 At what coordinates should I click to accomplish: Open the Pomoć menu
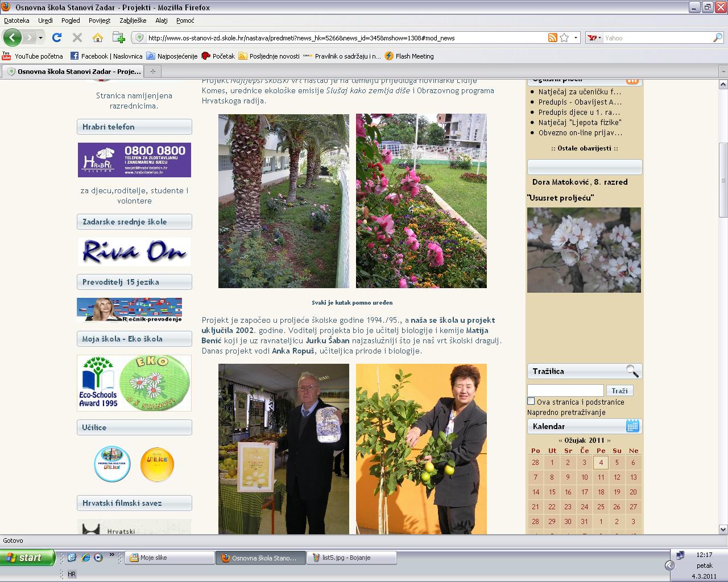pos(185,20)
